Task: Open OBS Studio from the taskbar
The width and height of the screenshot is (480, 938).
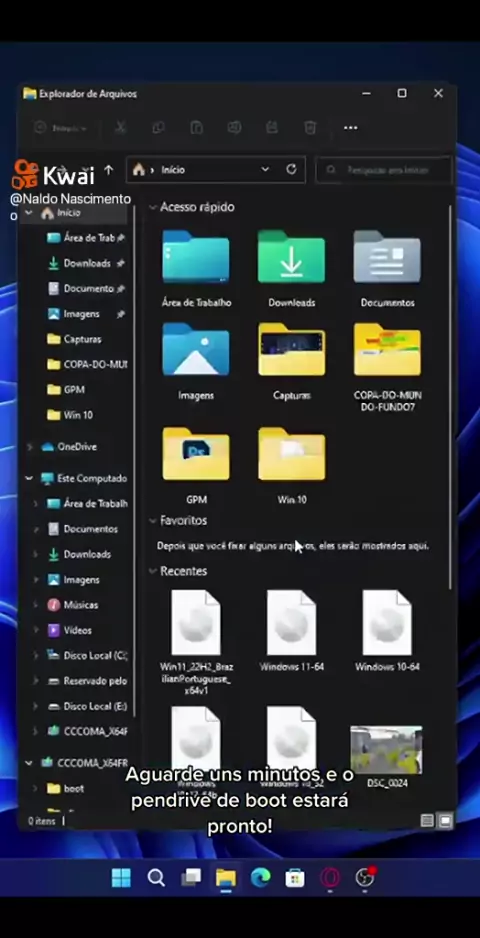Action: (364, 878)
